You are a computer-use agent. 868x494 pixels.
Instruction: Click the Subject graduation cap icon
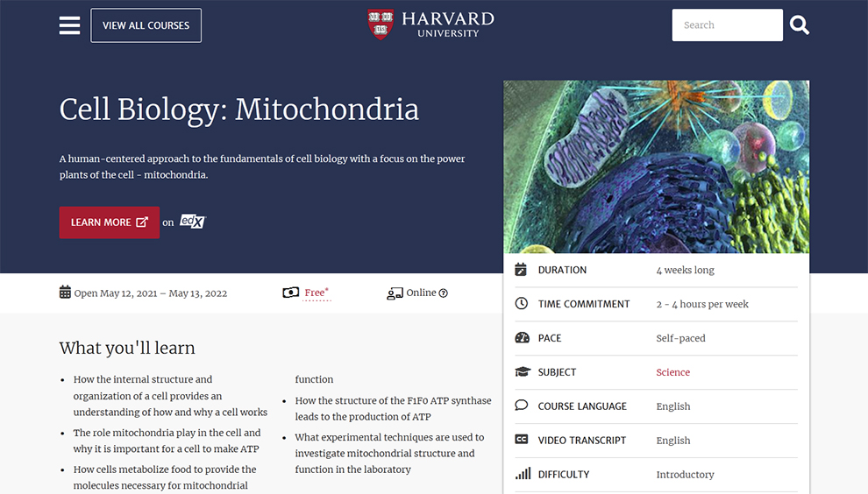click(x=523, y=371)
